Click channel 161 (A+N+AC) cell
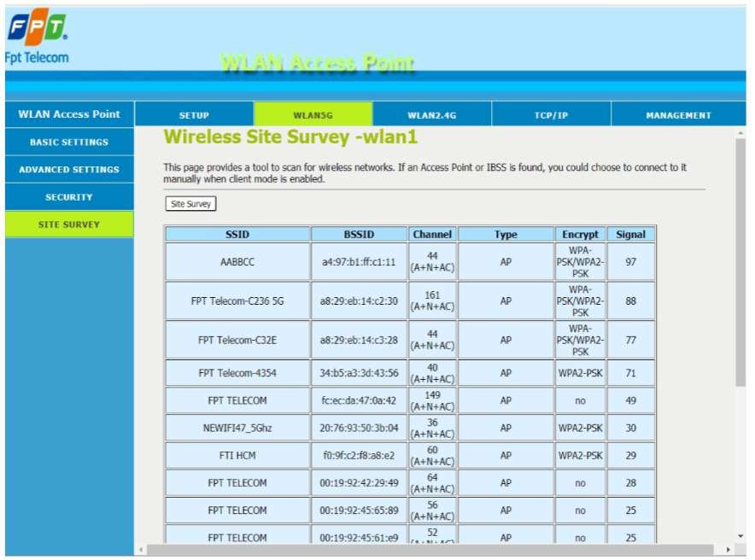755x560 pixels. point(432,300)
